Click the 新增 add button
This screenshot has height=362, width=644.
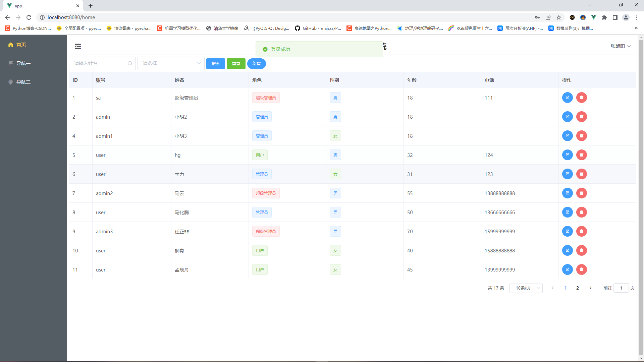(256, 64)
